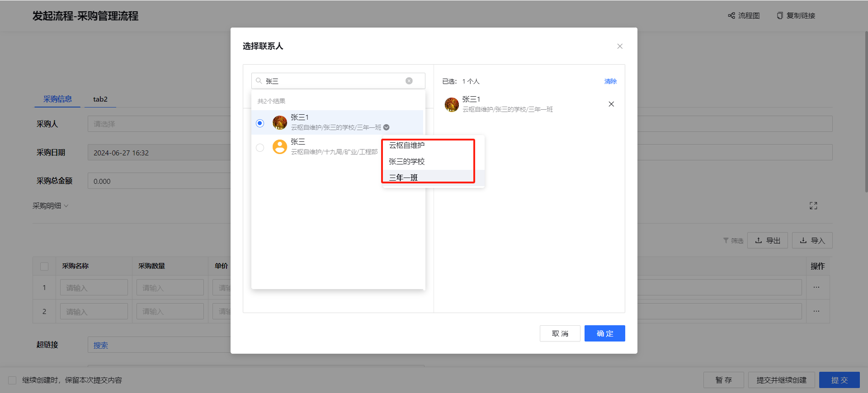The height and width of the screenshot is (393, 868).
Task: Toggle the table header select-all checkbox
Action: tap(44, 266)
